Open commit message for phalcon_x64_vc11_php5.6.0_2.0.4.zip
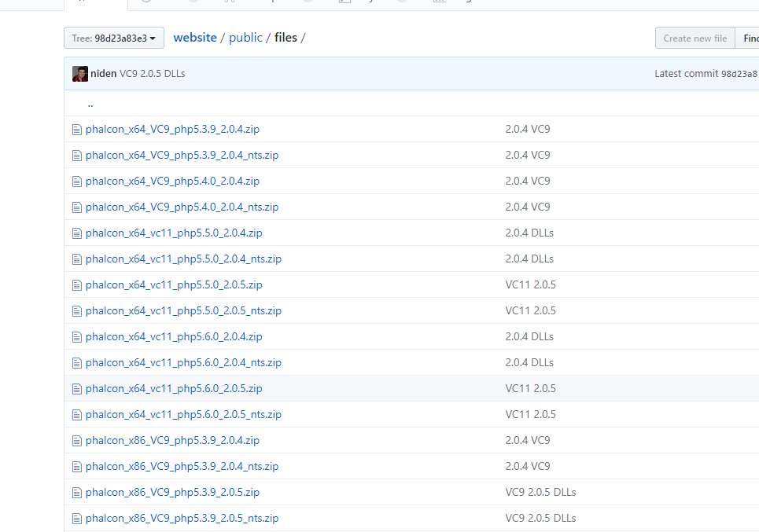Image resolution: width=759 pixels, height=532 pixels. [529, 336]
